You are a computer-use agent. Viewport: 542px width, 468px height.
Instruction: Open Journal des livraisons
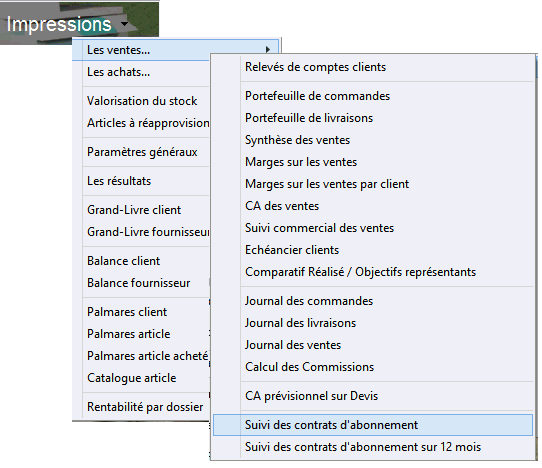pos(300,323)
